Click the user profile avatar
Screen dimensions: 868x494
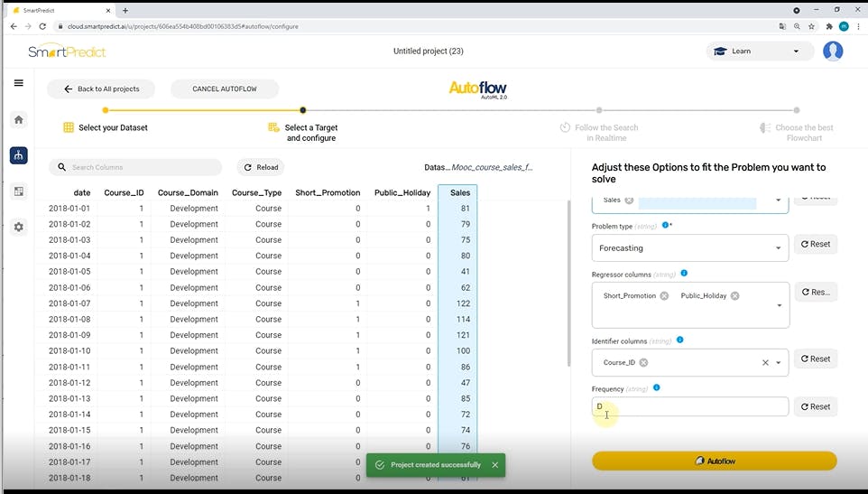[x=833, y=51]
